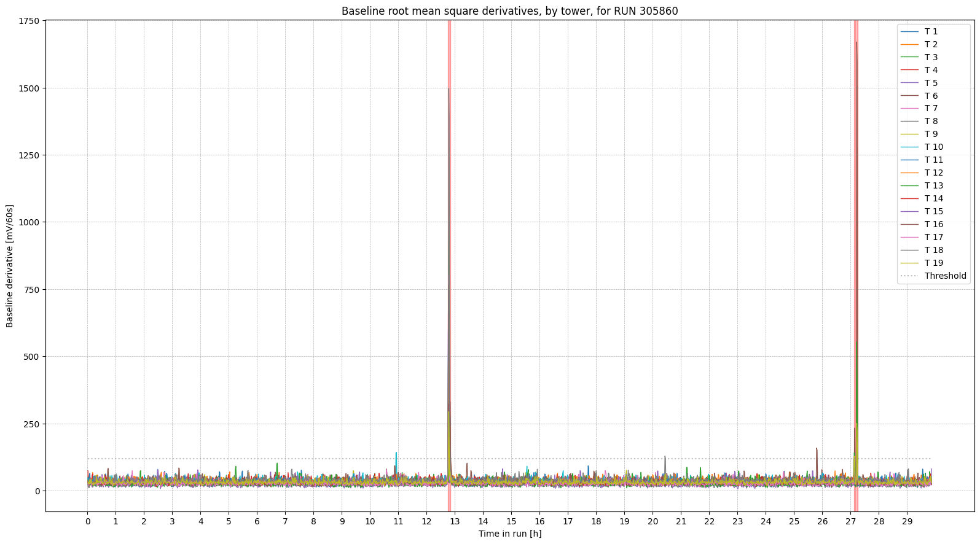Click the 'Baseline derivative [mV/60s]' y-axis label
Screen dimensions: 980x544
[10, 266]
